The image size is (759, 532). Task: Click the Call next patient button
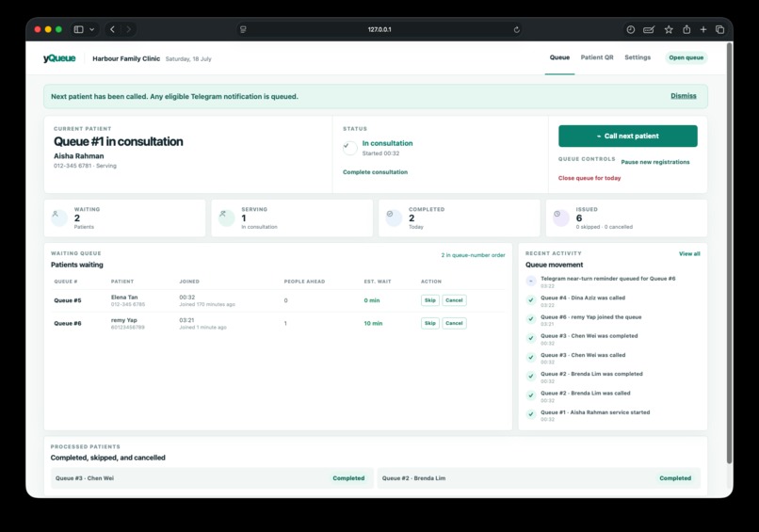pos(628,136)
